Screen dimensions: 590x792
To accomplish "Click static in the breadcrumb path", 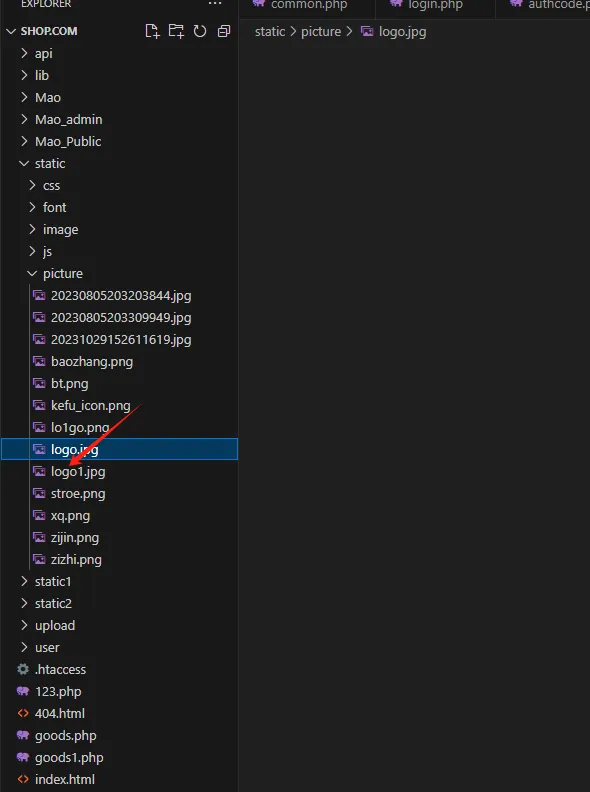I will point(270,31).
